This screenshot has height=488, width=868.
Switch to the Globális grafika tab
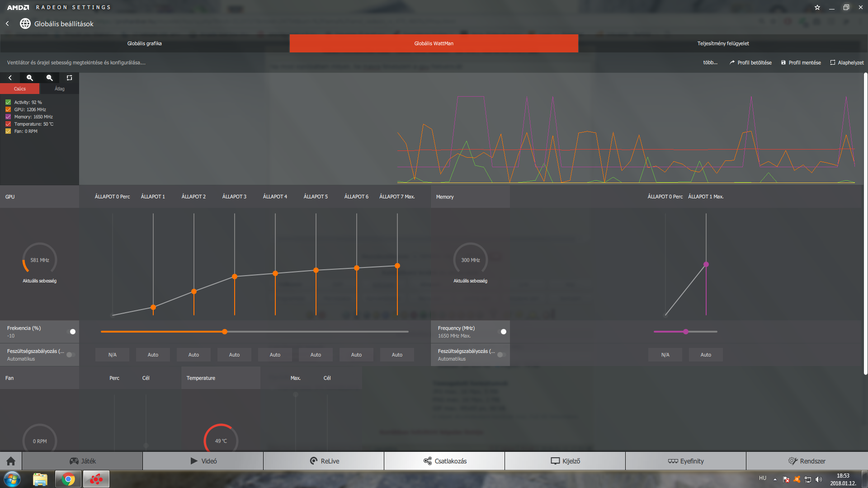(x=145, y=43)
